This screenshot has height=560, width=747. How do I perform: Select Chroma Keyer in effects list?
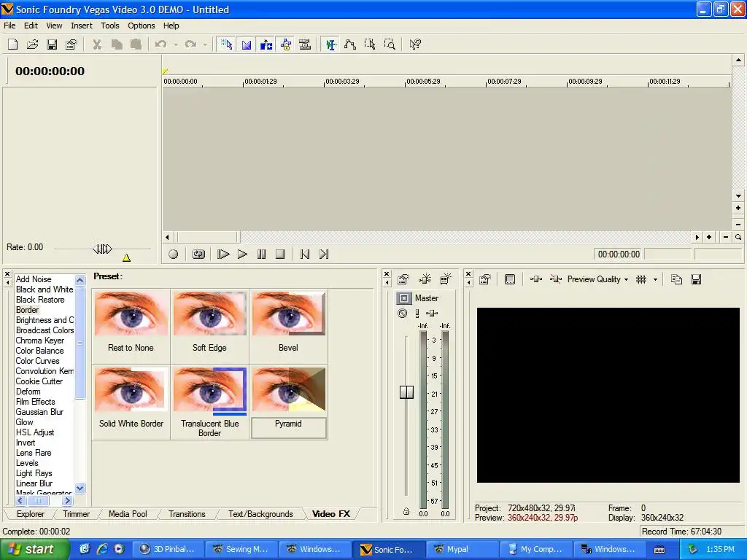pos(39,341)
